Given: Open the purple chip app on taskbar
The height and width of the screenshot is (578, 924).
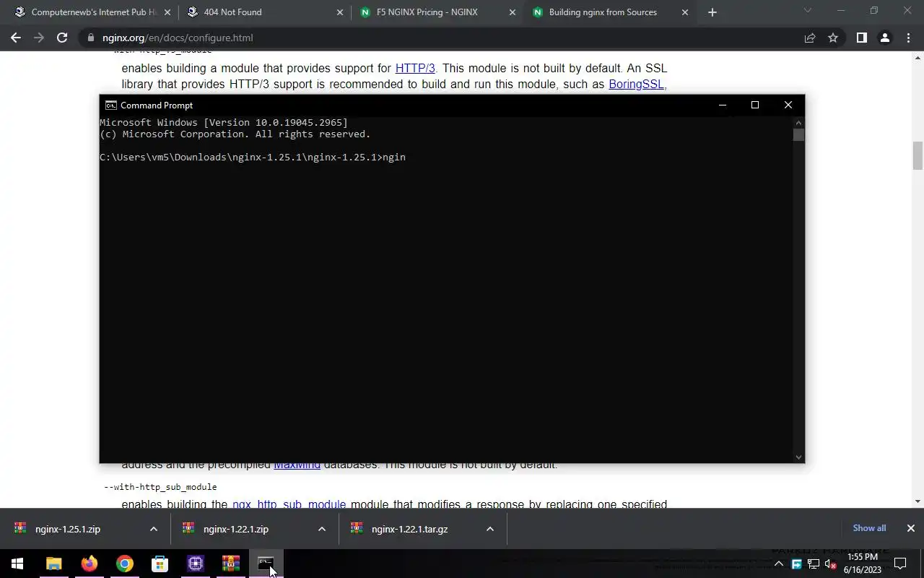Looking at the screenshot, I should click(195, 564).
